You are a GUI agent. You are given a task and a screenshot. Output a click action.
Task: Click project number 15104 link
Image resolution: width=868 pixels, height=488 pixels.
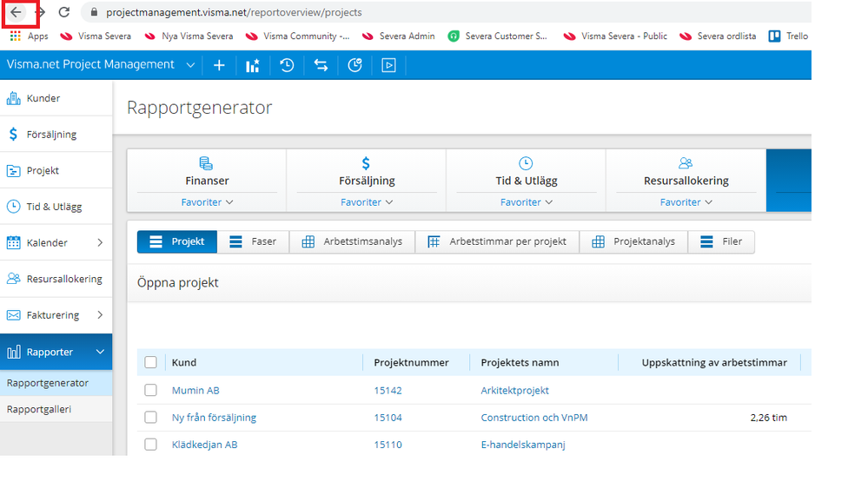tap(388, 418)
